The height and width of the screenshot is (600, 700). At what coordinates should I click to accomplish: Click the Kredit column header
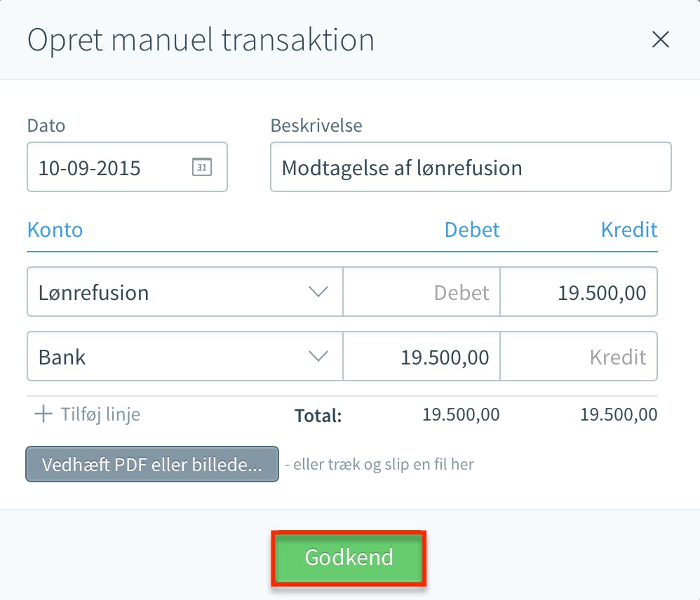pyautogui.click(x=629, y=230)
